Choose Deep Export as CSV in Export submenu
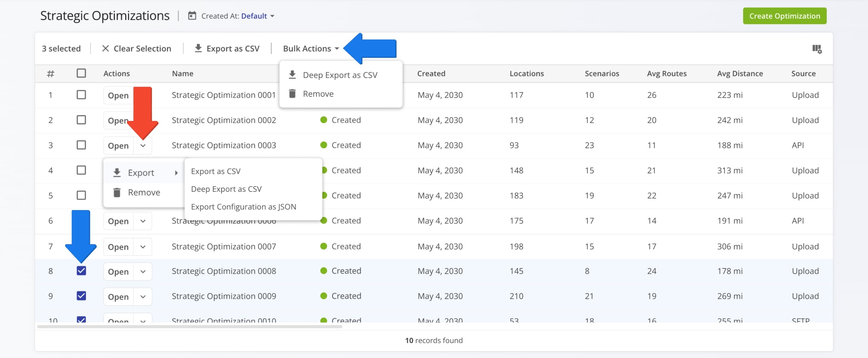The height and width of the screenshot is (358, 868). point(226,189)
